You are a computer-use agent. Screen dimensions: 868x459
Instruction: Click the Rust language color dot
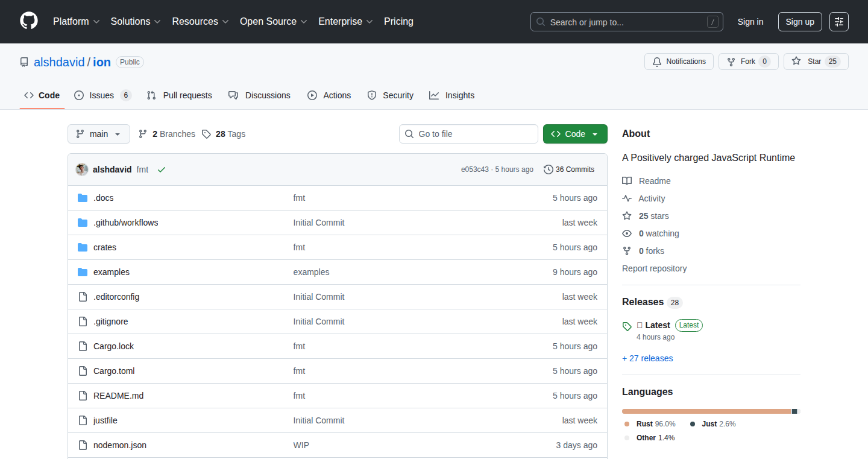(627, 424)
